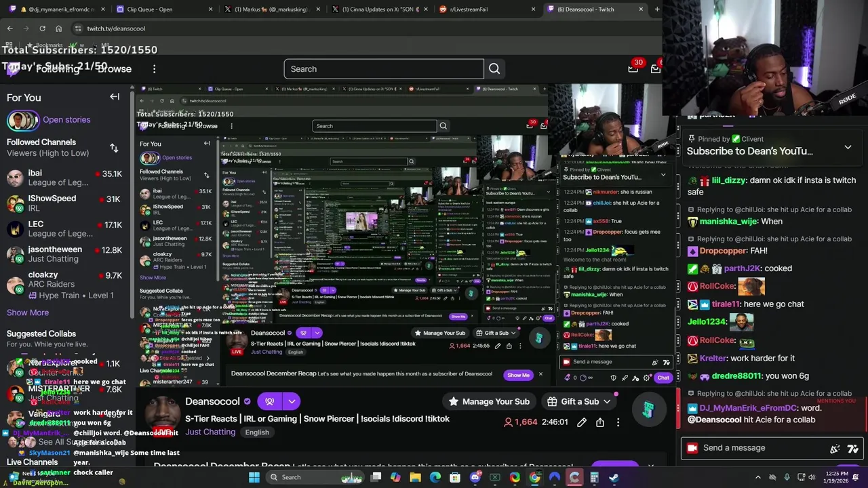868x488 pixels.
Task: Click the Open stories link
Action: click(x=66, y=120)
